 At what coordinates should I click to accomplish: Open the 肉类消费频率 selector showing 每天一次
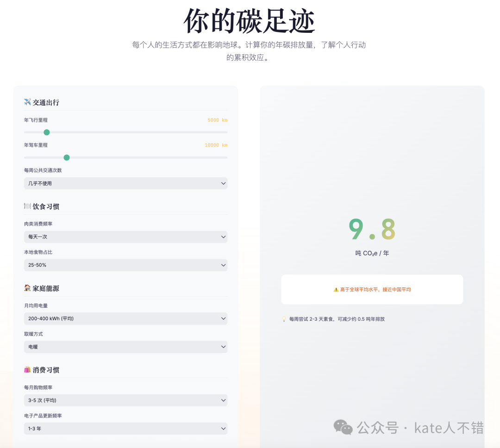(x=125, y=236)
